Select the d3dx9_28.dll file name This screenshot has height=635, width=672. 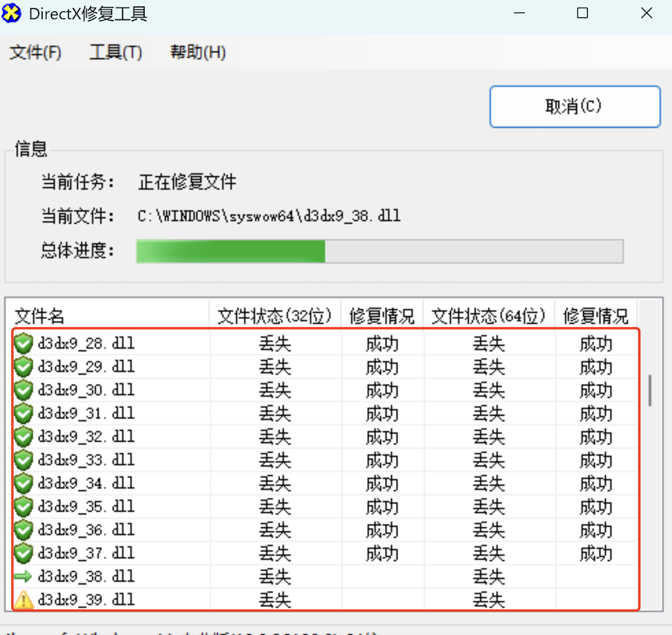click(86, 344)
